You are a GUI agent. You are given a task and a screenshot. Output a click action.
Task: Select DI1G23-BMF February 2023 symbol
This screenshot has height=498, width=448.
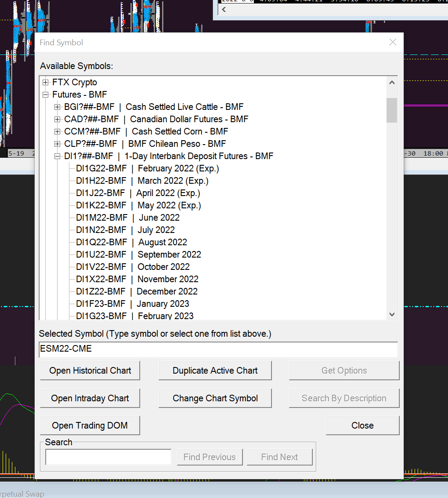[x=134, y=316]
